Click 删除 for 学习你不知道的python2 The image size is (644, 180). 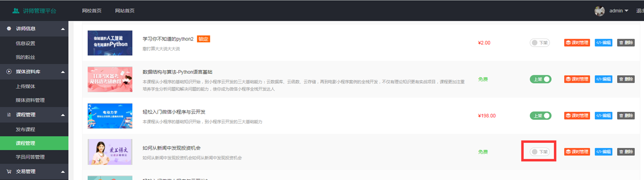[626, 43]
